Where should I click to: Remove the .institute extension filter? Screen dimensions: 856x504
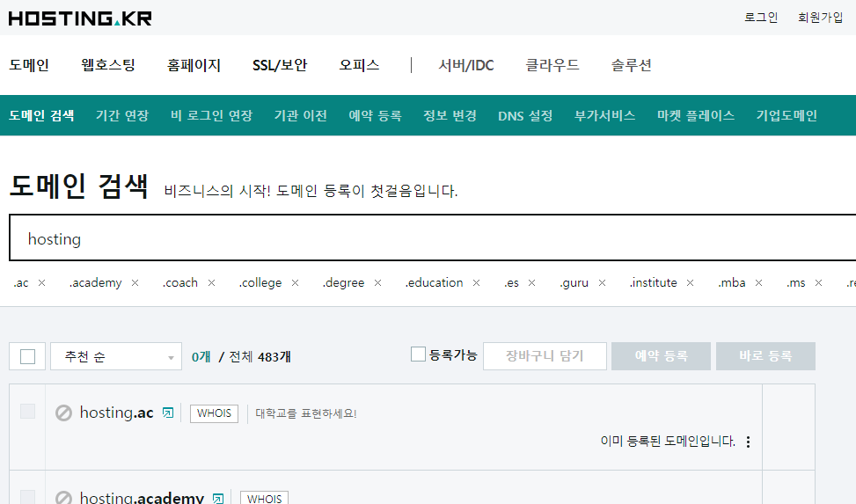click(x=690, y=283)
